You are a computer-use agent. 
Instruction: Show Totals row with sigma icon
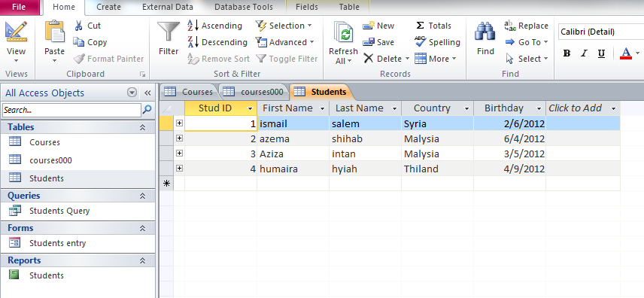point(433,26)
